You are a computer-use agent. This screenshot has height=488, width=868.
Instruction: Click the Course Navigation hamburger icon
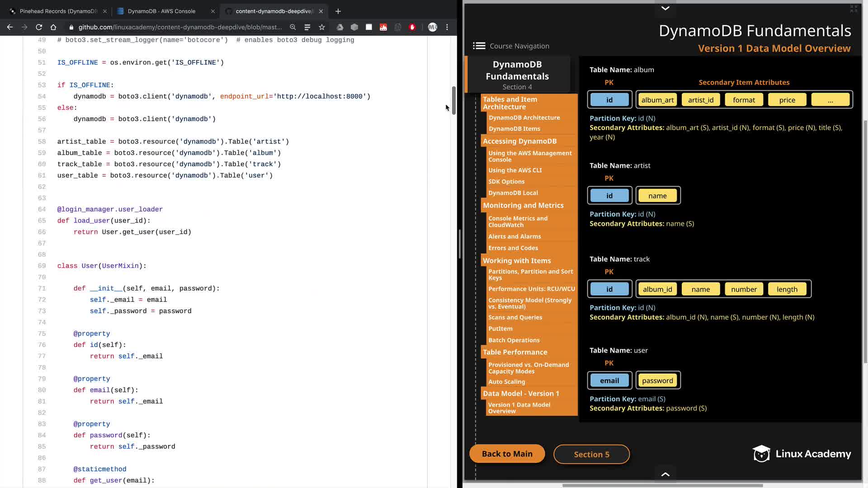(x=479, y=46)
